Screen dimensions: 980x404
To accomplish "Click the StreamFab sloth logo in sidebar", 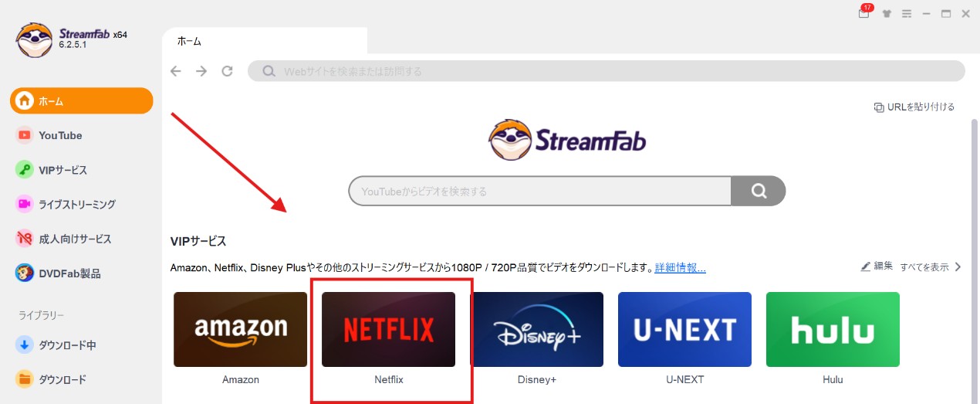I will [x=34, y=39].
